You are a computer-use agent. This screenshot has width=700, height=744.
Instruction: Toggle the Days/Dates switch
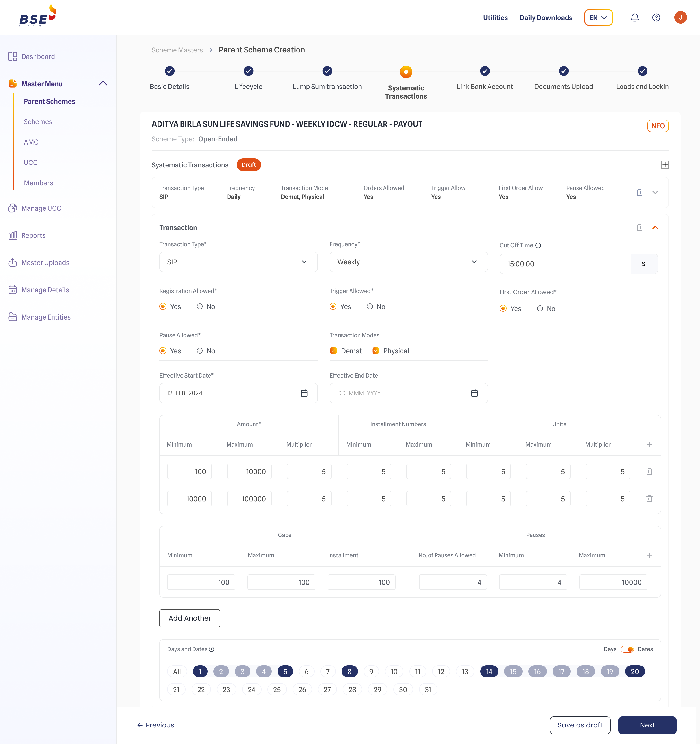(627, 649)
